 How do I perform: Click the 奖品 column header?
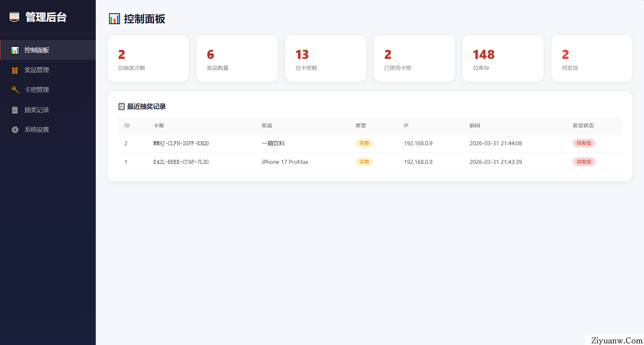pyautogui.click(x=267, y=125)
